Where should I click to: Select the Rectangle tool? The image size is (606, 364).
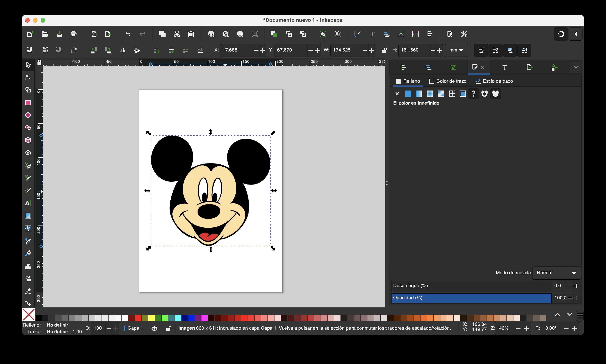coord(28,103)
